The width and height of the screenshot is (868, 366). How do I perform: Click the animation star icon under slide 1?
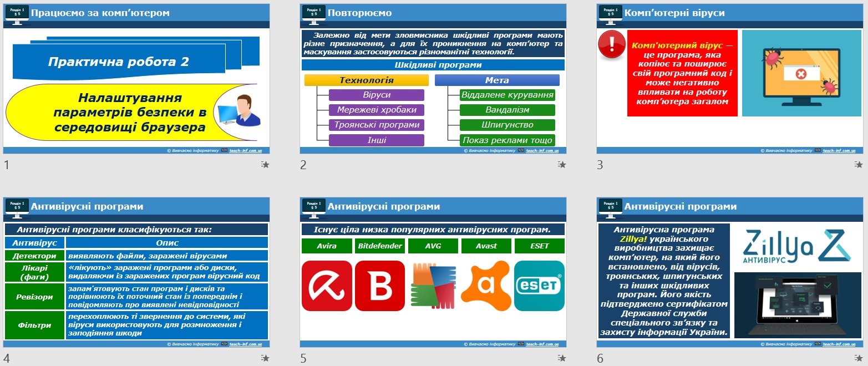(x=265, y=165)
